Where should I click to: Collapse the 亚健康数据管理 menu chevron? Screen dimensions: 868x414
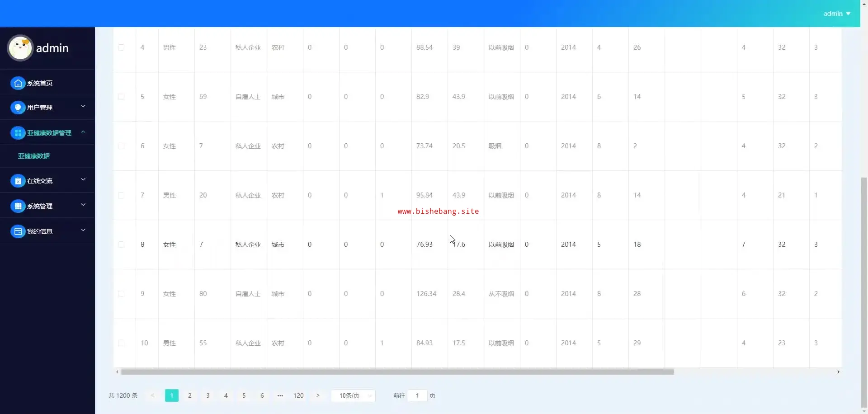[x=83, y=132]
